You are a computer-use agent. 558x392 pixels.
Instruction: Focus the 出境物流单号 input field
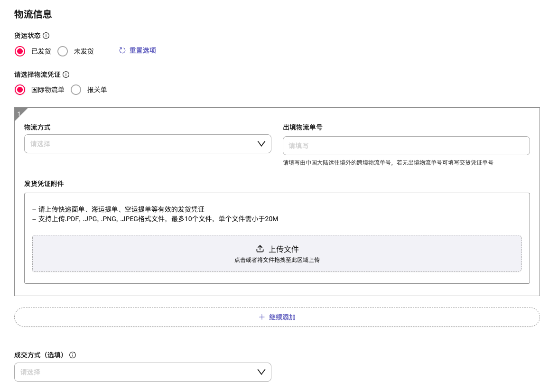tap(406, 146)
